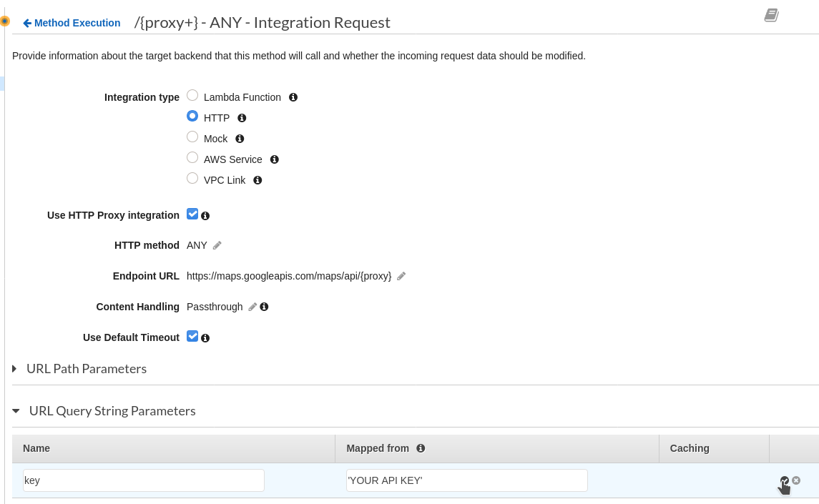Select Mock integration type
Image resolution: width=819 pixels, height=504 pixels.
coord(192,137)
